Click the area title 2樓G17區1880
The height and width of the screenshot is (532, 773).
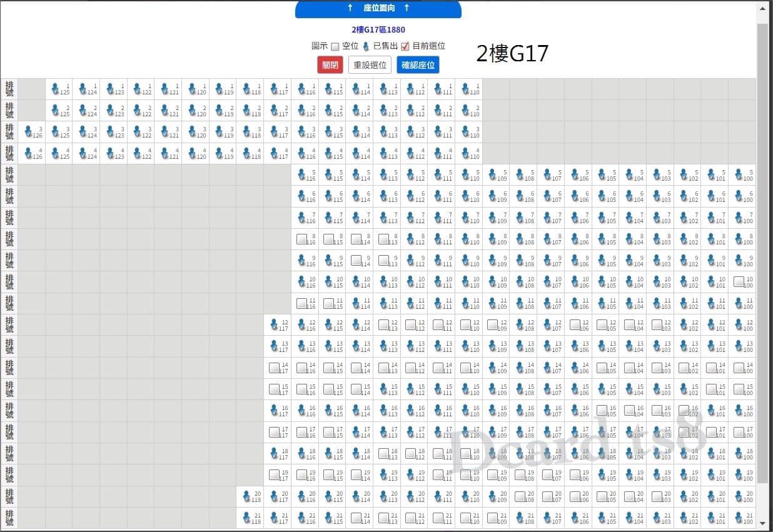click(378, 29)
